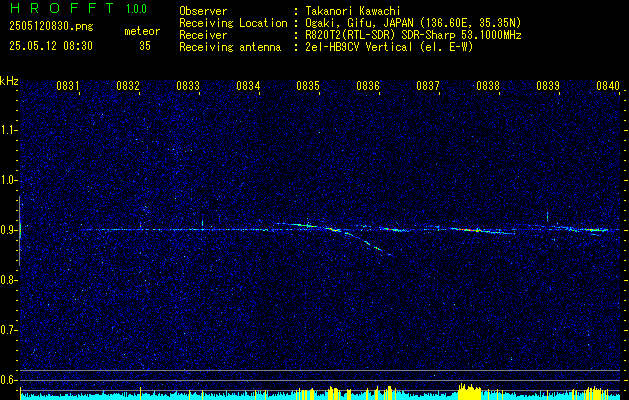Click the 0.8 frequency axis label

(x=8, y=280)
